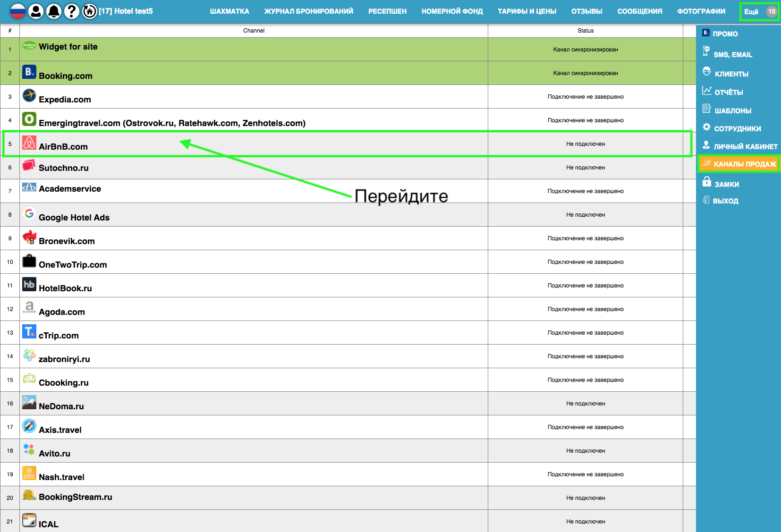The image size is (781, 532).
Task: Open the AirBnB.com channel link
Action: coord(63,147)
